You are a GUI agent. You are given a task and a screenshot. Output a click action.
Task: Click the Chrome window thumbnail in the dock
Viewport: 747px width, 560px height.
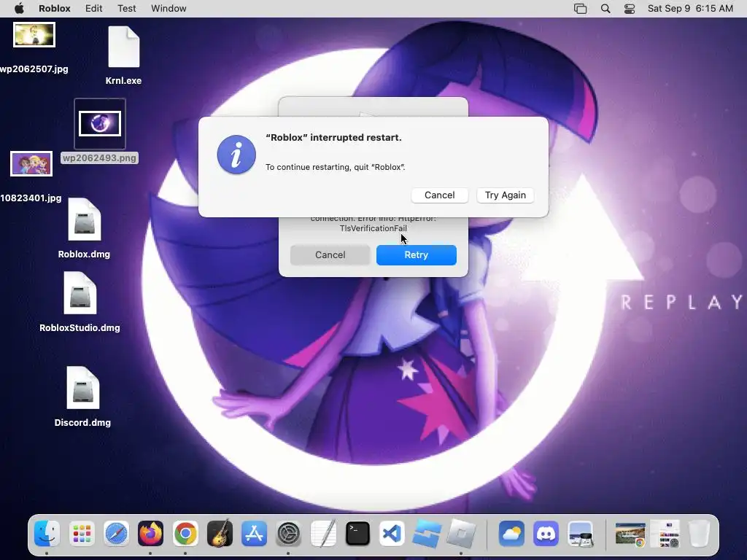[630, 534]
